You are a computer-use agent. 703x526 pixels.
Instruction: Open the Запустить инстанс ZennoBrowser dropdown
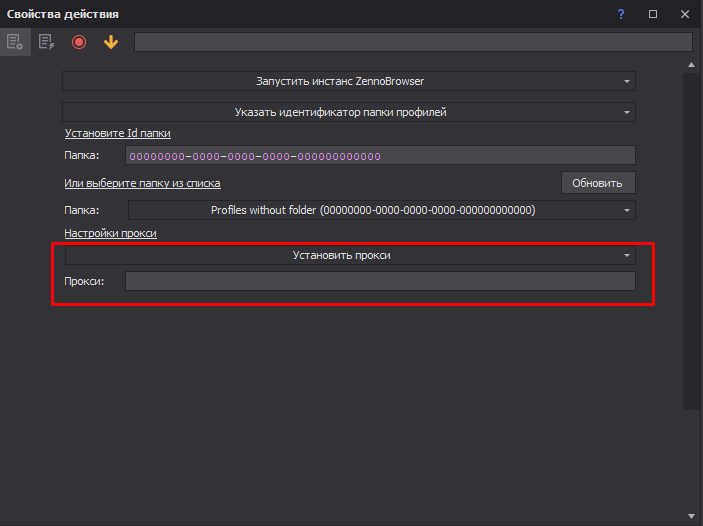[349, 81]
